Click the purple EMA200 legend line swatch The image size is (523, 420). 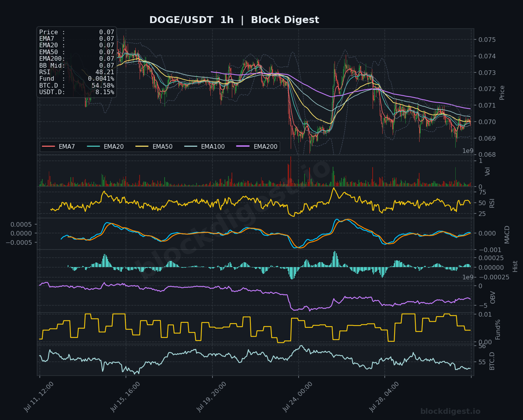point(243,147)
